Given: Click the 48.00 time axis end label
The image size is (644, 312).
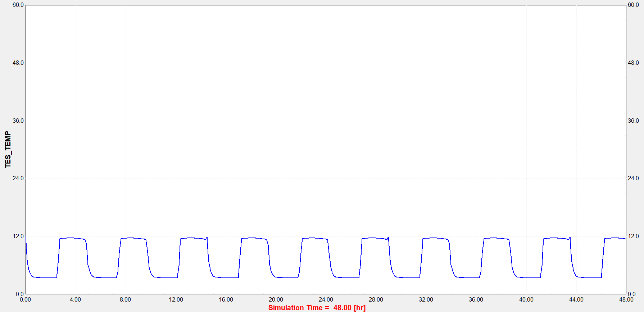Looking at the screenshot, I should coord(626,300).
